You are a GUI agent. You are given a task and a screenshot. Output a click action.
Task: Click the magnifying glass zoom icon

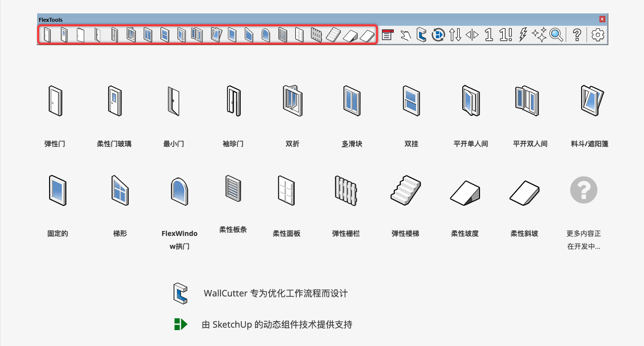pyautogui.click(x=556, y=35)
